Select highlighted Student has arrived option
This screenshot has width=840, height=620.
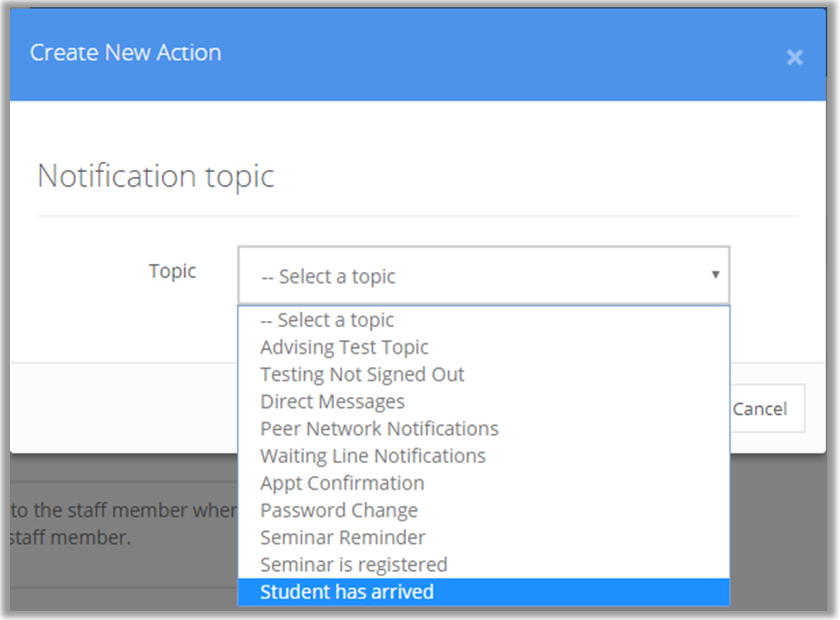pyautogui.click(x=347, y=592)
